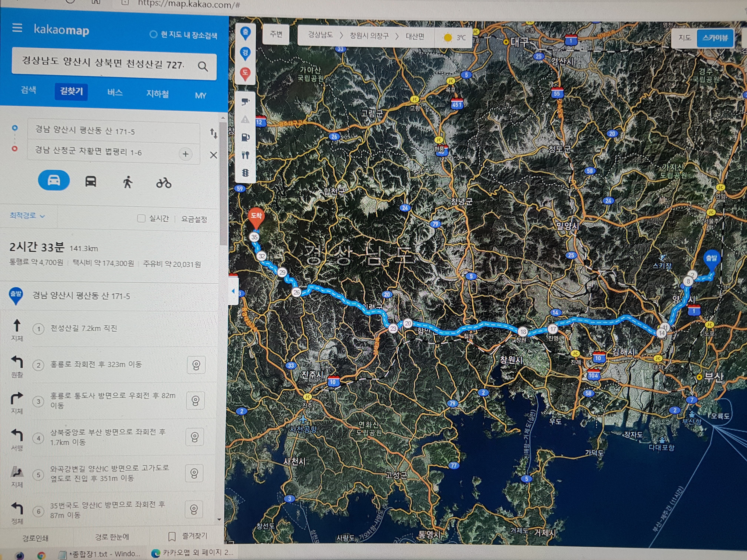Toggle 현 지도 내 장소검색 option
The width and height of the screenshot is (747, 560).
coord(154,34)
